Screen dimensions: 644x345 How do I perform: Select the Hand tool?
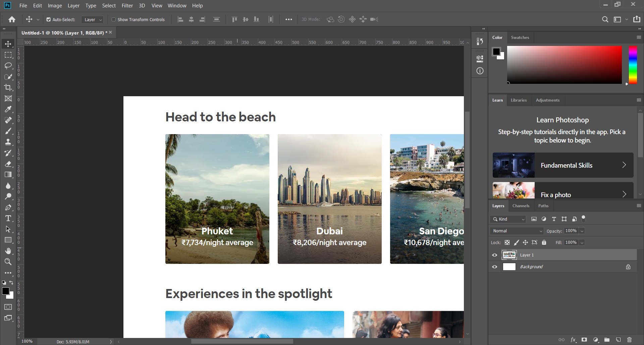pos(8,251)
